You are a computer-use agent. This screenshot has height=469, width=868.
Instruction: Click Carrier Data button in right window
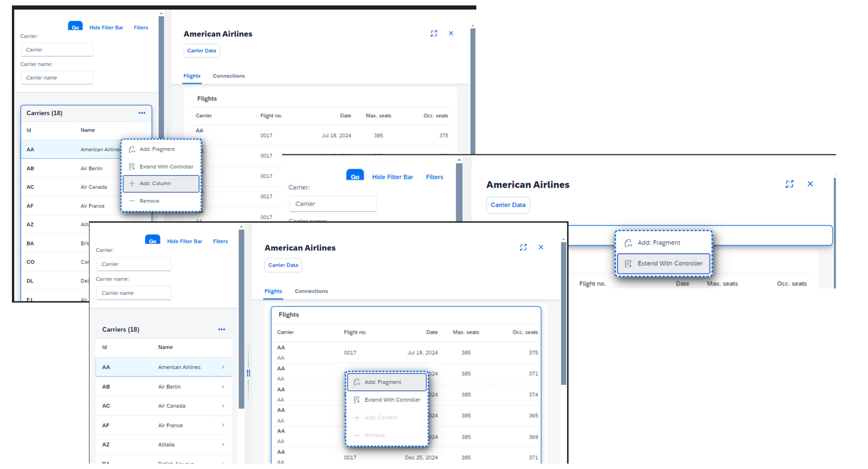[x=508, y=205]
